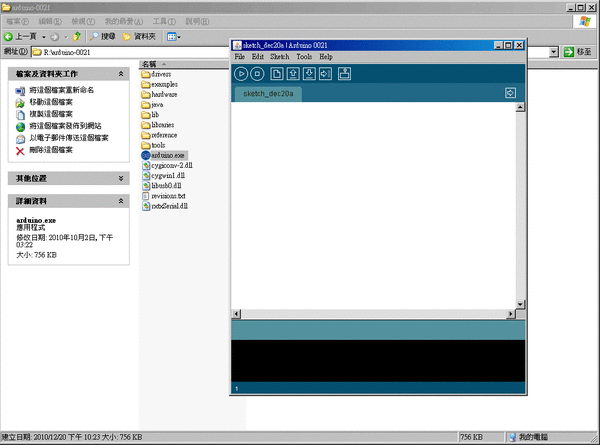
Task: Click the editor vertical scrollbar up arrow
Action: tap(520, 107)
